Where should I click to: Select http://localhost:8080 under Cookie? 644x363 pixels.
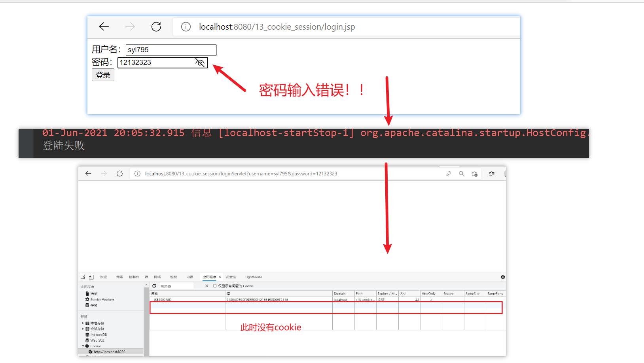click(x=109, y=352)
